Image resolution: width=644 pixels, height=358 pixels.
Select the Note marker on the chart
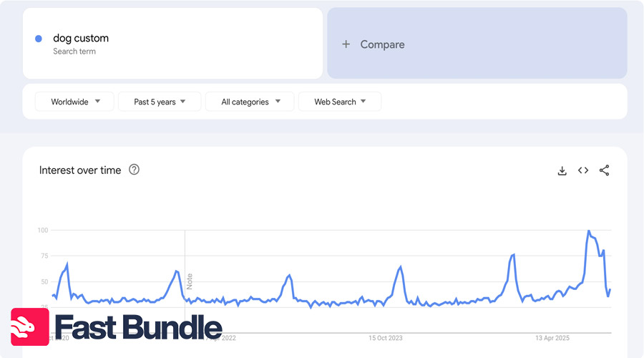[190, 280]
